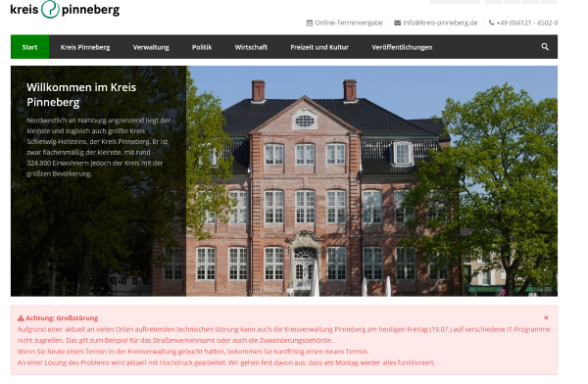Click the hero photo of the brick building
588x384 pixels.
coord(371,181)
